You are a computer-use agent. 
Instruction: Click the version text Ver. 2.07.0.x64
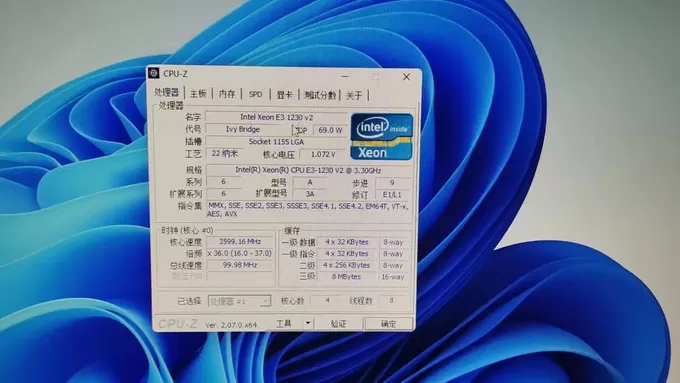231,324
